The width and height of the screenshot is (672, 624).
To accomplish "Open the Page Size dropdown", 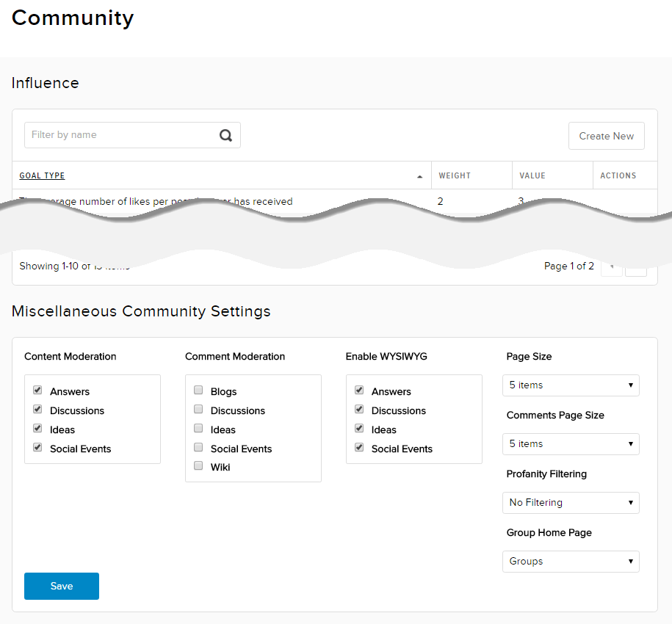I will [571, 385].
